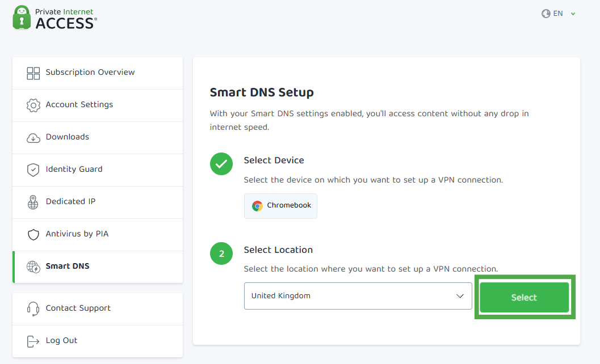Viewport: 600px width, 364px height.
Task: Open Antivirus by PIA section
Action: [98, 235]
